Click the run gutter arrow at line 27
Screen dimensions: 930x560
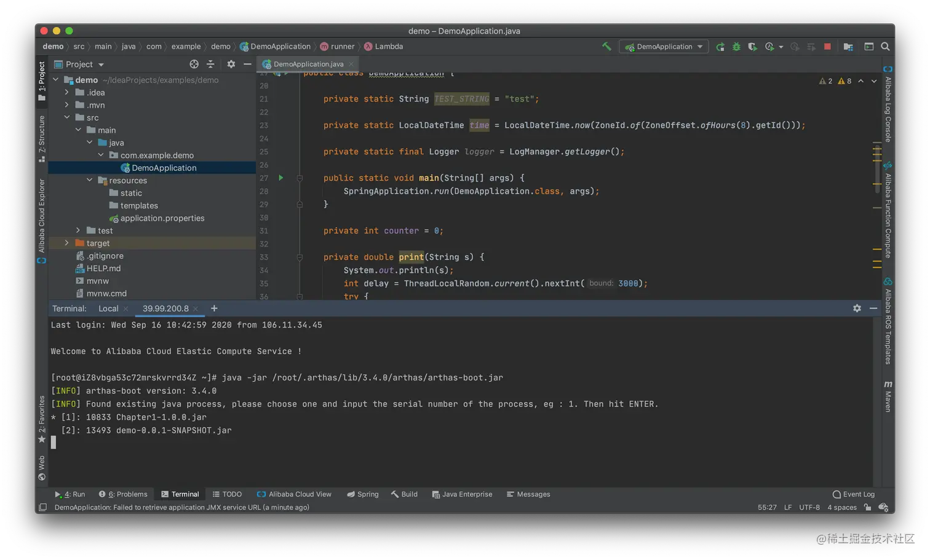click(x=281, y=178)
